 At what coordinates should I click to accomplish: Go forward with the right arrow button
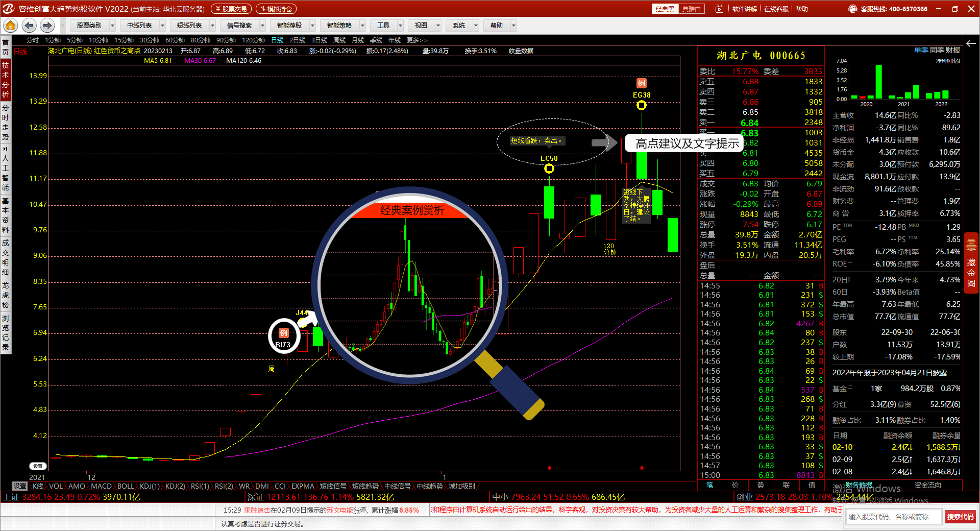(x=47, y=26)
